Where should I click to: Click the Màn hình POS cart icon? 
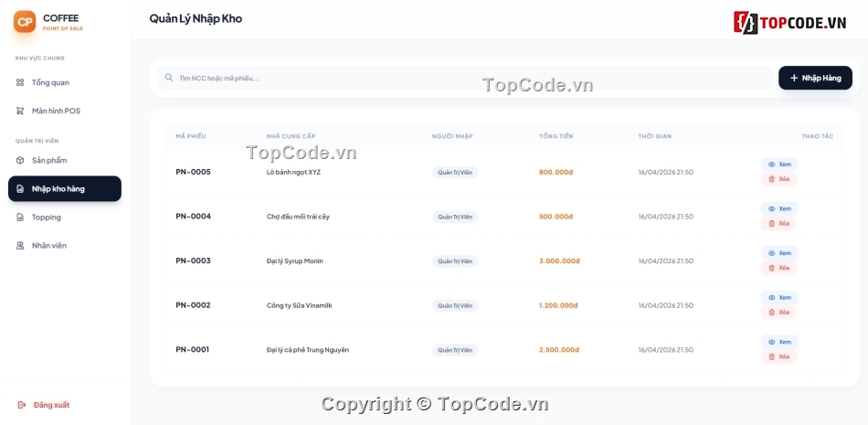click(x=20, y=111)
